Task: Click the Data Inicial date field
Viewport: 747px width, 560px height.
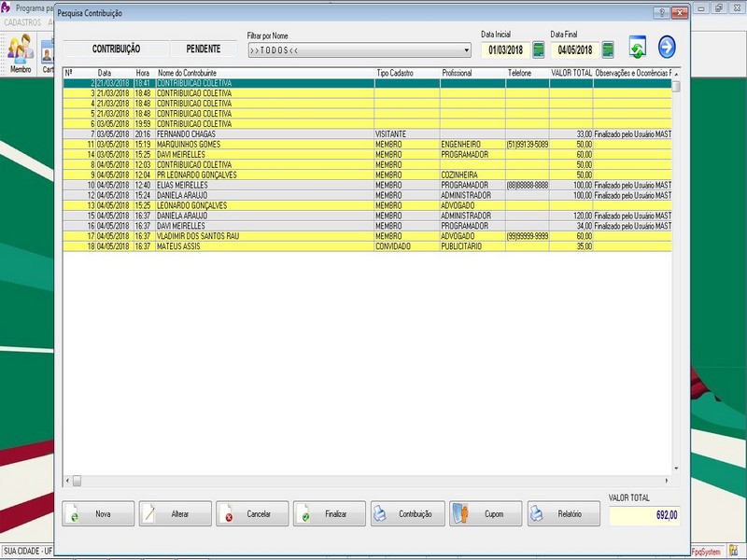Action: point(504,50)
